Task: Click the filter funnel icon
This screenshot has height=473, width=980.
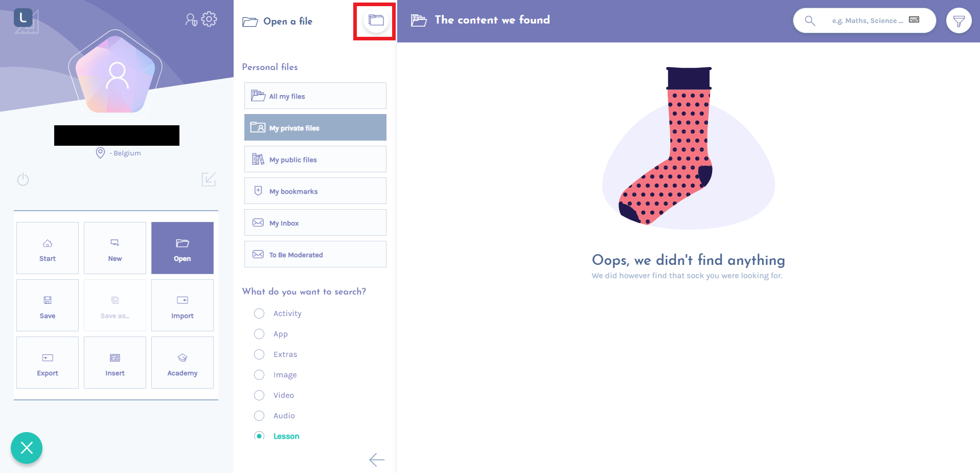Action: 959,21
